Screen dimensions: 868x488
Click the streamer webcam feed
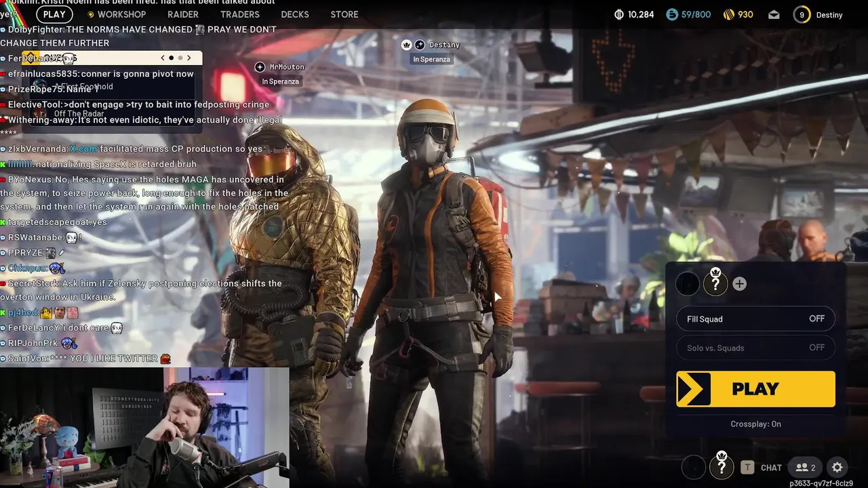coord(144,428)
